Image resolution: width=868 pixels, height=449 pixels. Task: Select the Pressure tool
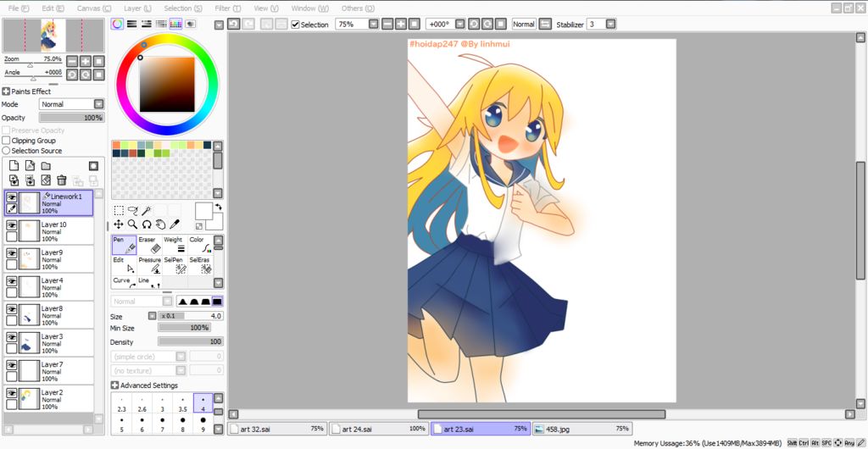[149, 265]
